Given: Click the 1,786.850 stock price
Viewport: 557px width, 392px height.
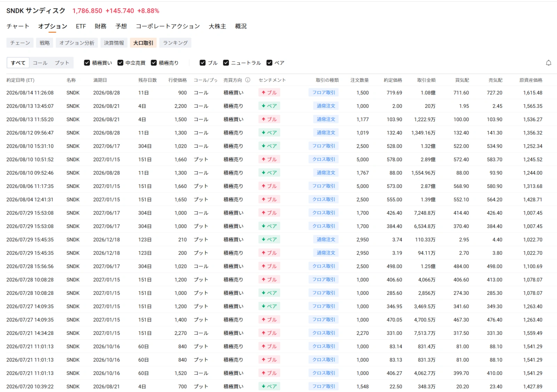Looking at the screenshot, I should tap(87, 11).
